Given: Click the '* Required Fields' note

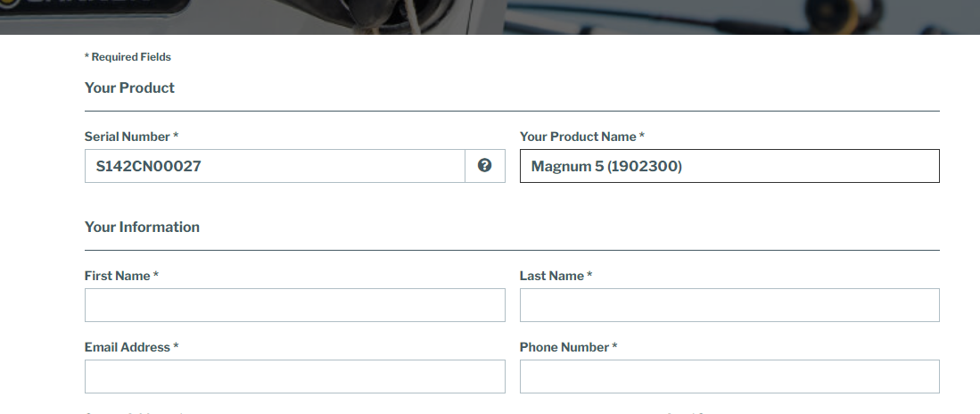Looking at the screenshot, I should pyautogui.click(x=128, y=57).
